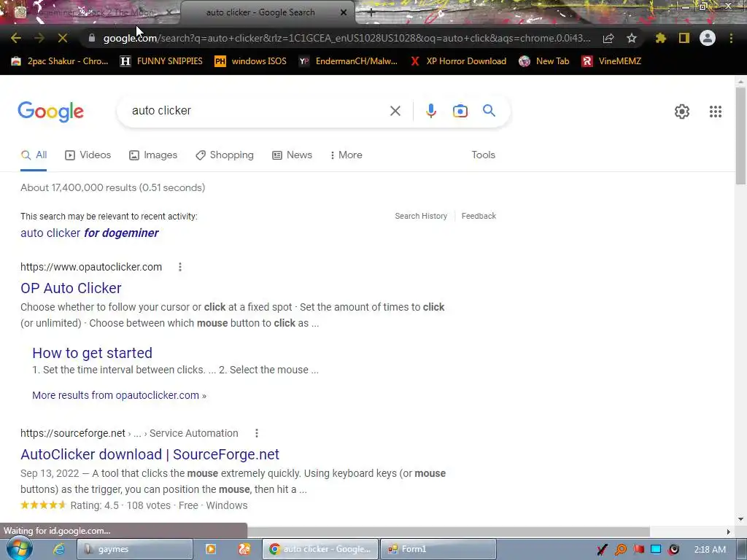Select the All search tab
747x560 pixels.
click(34, 155)
